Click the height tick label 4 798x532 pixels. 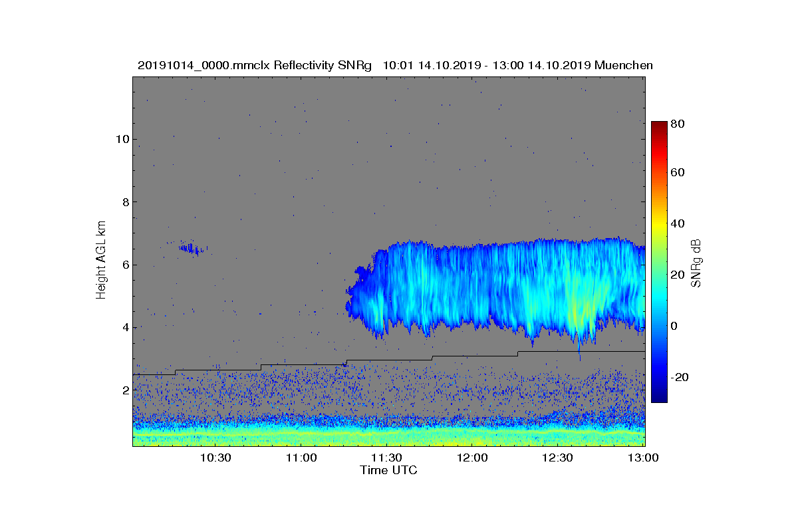[x=125, y=327]
